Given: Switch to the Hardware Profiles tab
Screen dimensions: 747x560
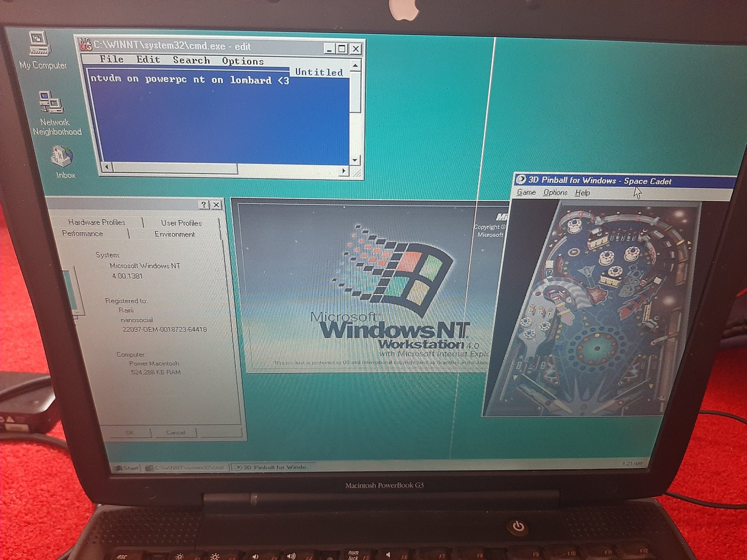Looking at the screenshot, I should coord(97,222).
